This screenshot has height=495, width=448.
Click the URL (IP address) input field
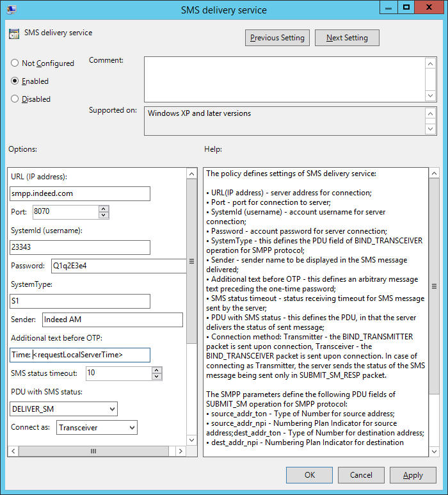click(x=80, y=194)
